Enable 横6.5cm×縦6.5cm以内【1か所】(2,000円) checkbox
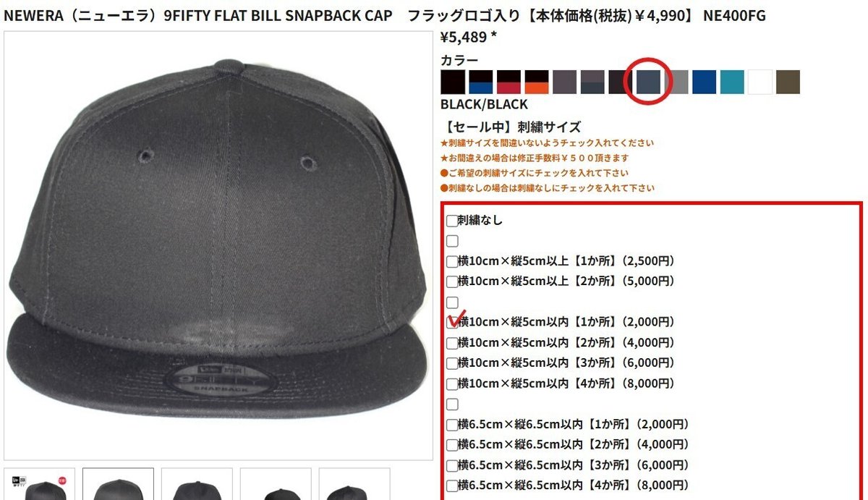This screenshot has height=500, width=868. click(452, 425)
